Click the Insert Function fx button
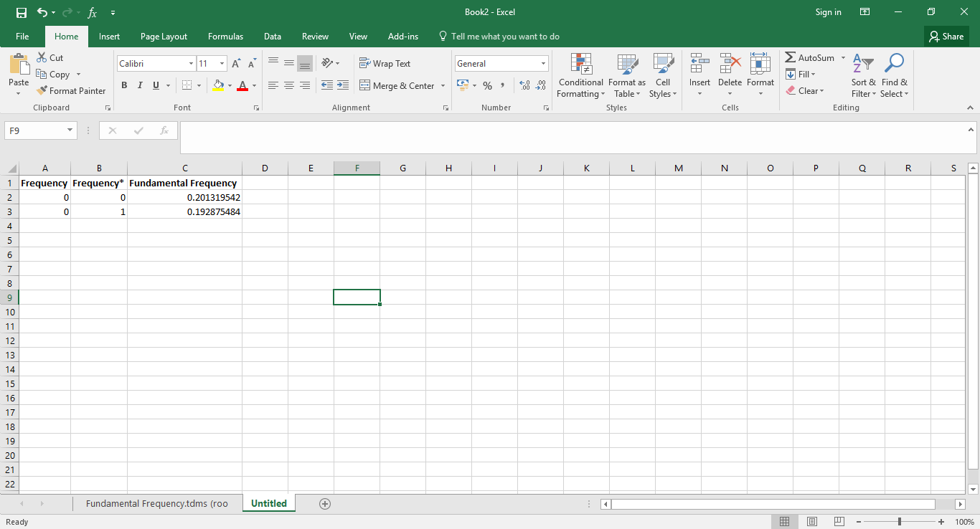The image size is (980, 529). click(164, 130)
